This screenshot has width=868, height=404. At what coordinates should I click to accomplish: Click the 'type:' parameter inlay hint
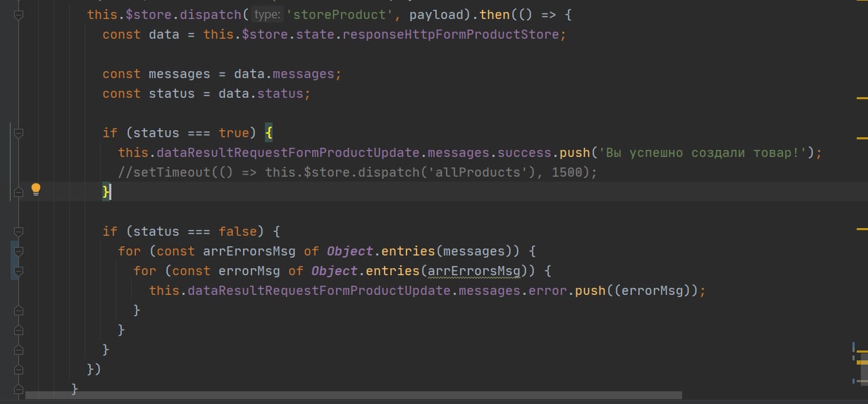[x=267, y=14]
